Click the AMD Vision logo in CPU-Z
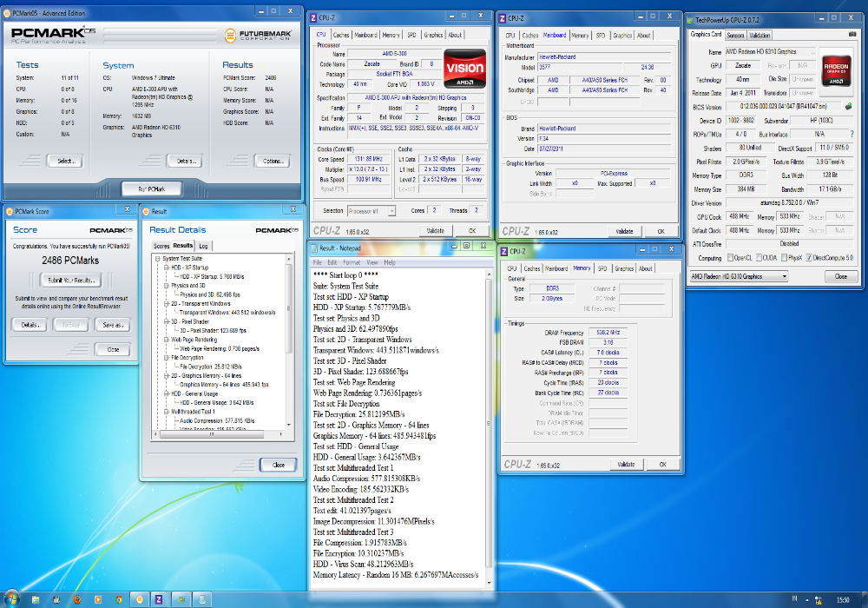 (465, 69)
